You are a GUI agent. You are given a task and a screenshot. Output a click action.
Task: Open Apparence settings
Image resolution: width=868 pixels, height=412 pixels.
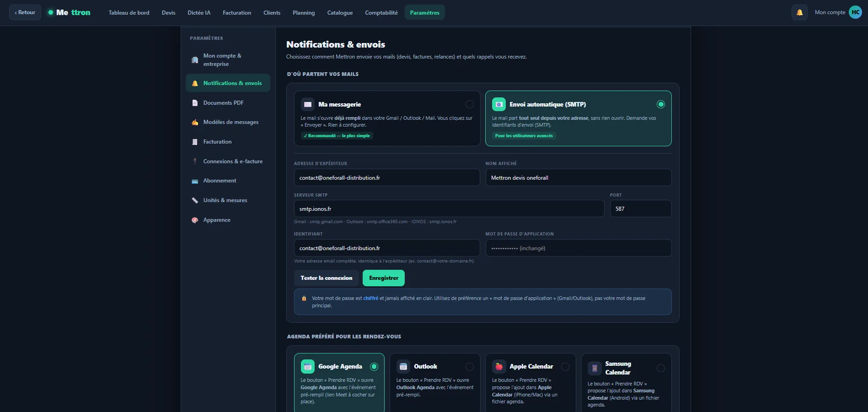[x=228, y=220]
